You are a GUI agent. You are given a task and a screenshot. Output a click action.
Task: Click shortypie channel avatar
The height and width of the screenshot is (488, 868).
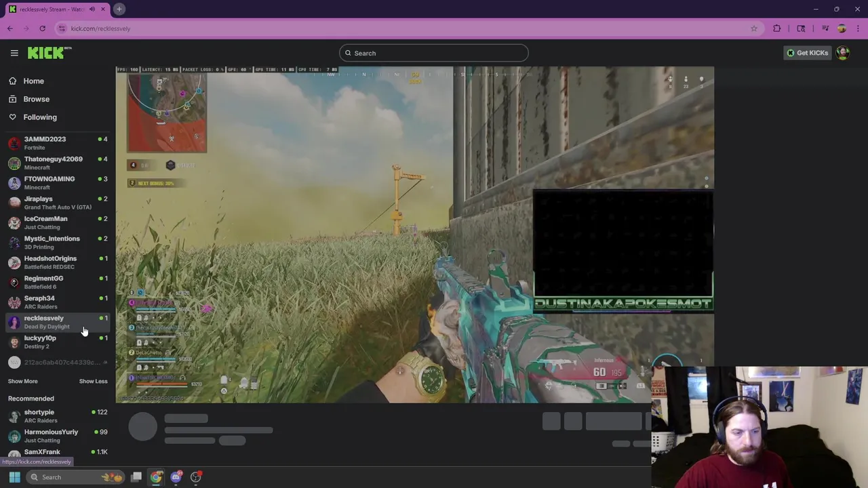14,416
